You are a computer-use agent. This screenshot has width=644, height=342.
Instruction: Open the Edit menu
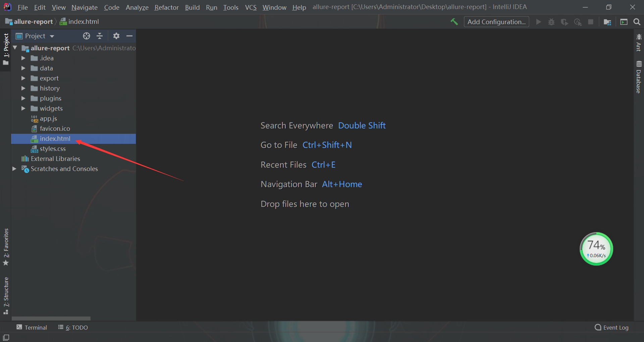click(40, 7)
